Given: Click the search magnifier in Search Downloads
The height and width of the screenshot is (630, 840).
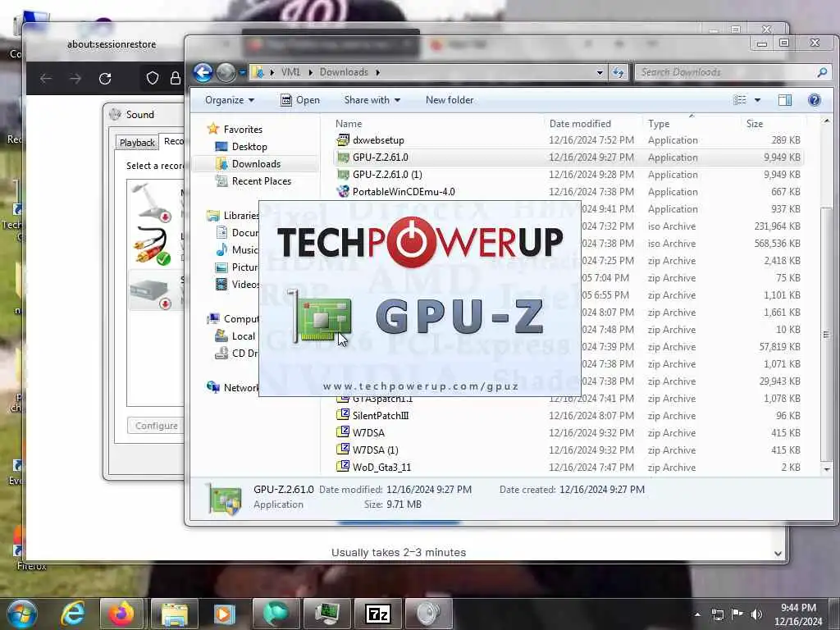Looking at the screenshot, I should (x=822, y=72).
